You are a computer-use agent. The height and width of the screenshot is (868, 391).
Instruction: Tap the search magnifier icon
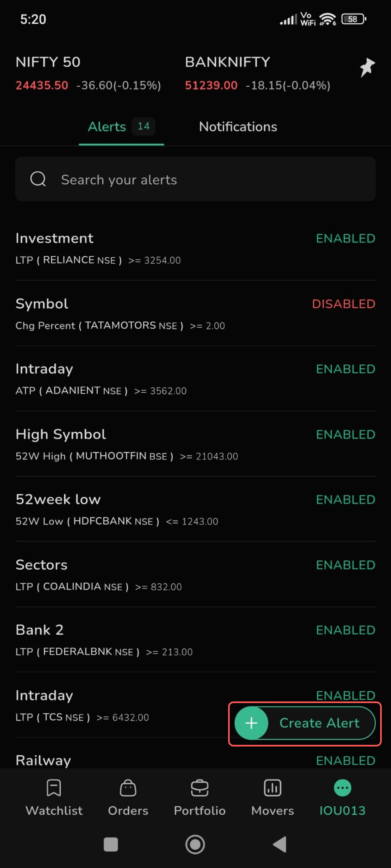(38, 179)
